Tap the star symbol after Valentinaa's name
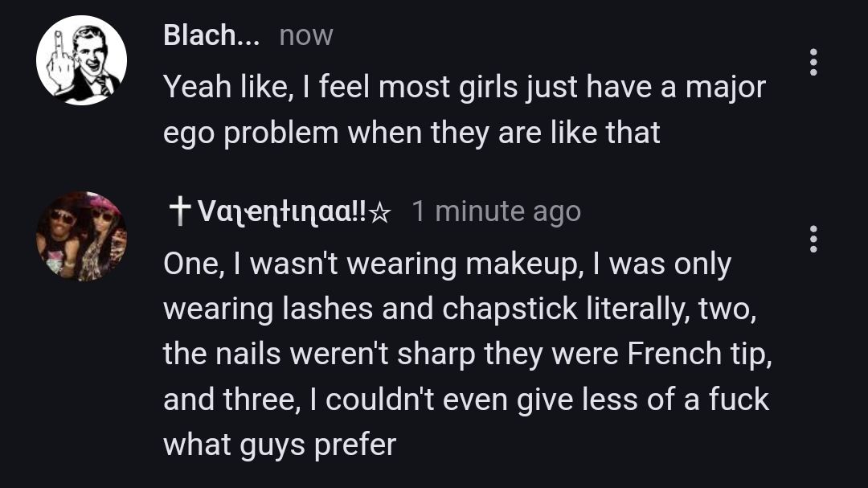 pyautogui.click(x=382, y=211)
